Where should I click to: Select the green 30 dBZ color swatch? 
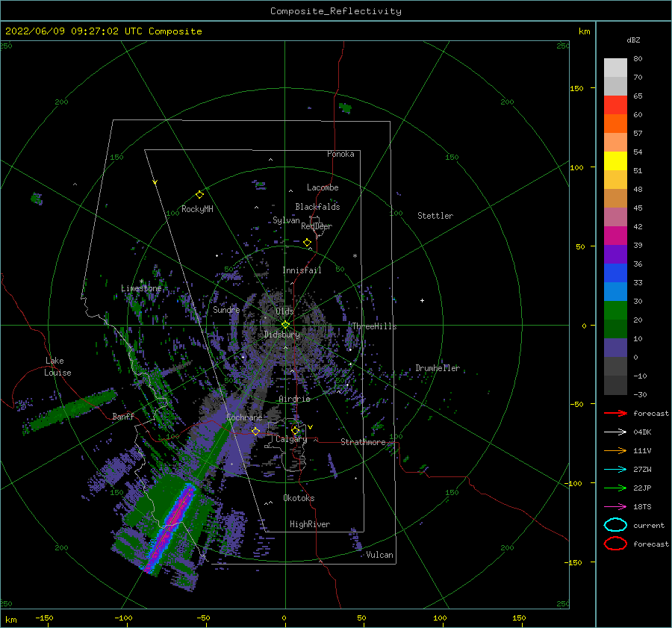(x=615, y=311)
